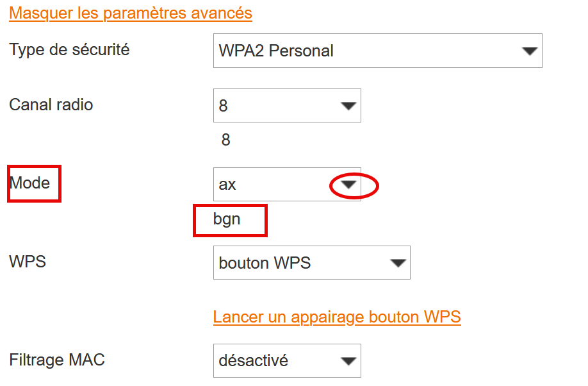Click the bouton WPS dropdown arrow icon
Screen dimensions: 588x386
(399, 263)
